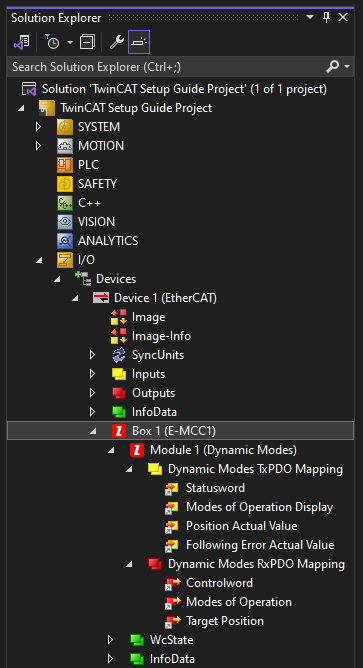Expand the MOTION node
Screen dimensions: 363x668
(x=38, y=146)
